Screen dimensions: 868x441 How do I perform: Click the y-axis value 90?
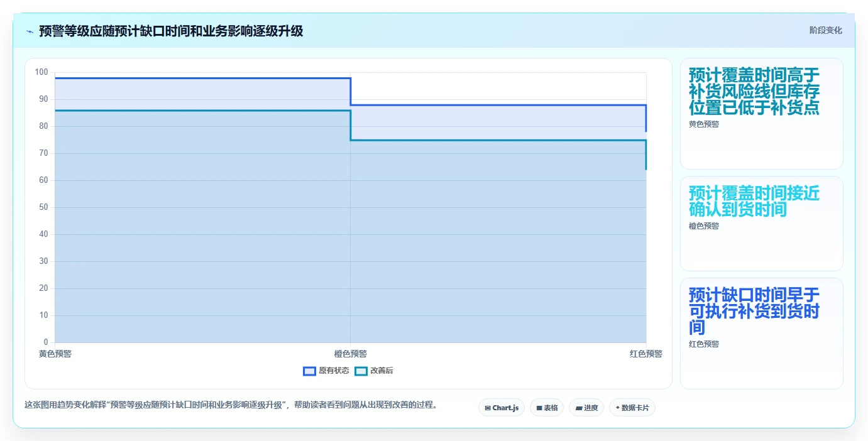click(43, 99)
